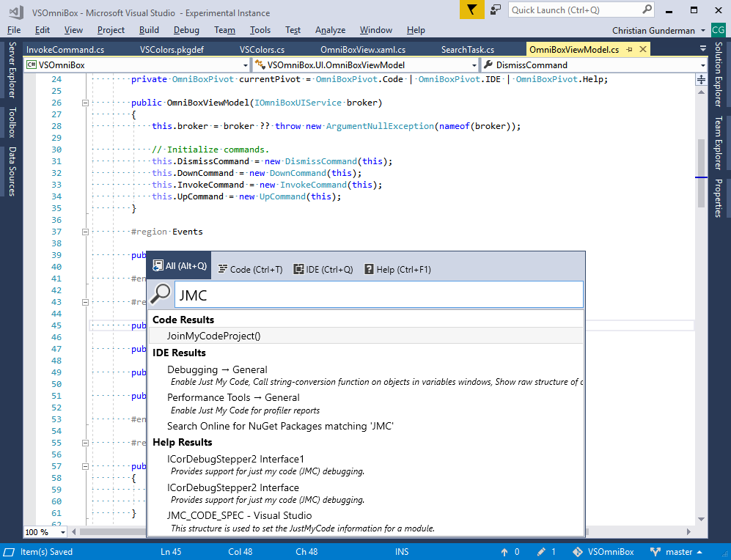Click Search Online for NuGet Packages result
The height and width of the screenshot is (560, 731).
click(x=366, y=427)
